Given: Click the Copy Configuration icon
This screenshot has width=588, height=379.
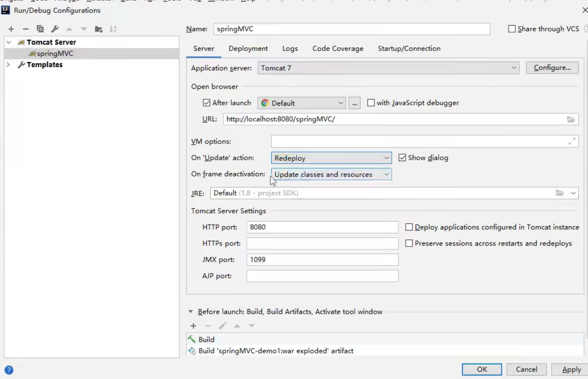Looking at the screenshot, I should [x=40, y=29].
